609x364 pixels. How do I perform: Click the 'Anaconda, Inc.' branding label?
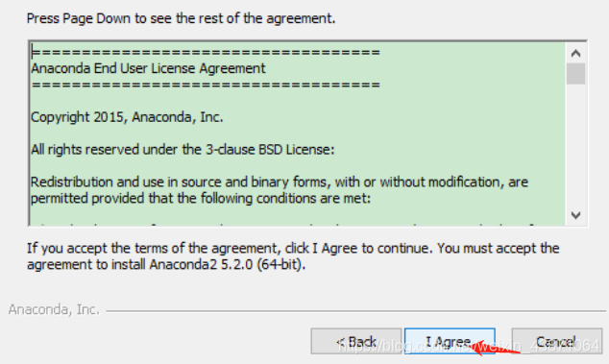pyautogui.click(x=54, y=309)
